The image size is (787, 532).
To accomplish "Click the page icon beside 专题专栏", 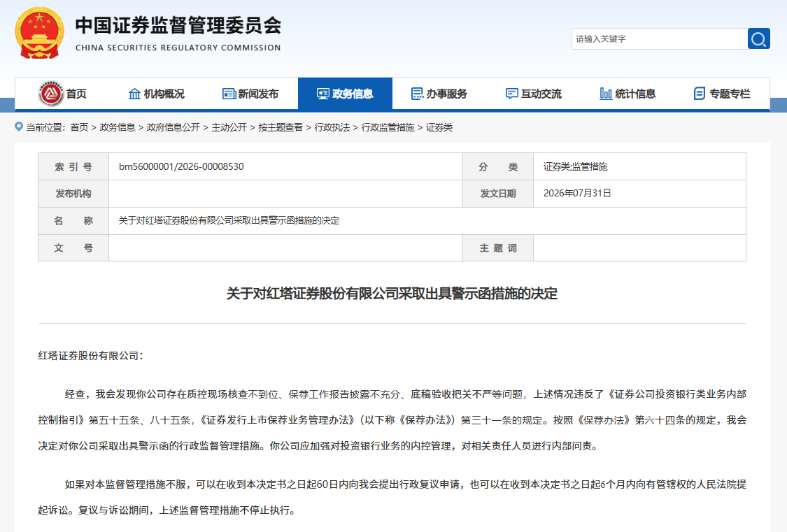I will click(699, 94).
